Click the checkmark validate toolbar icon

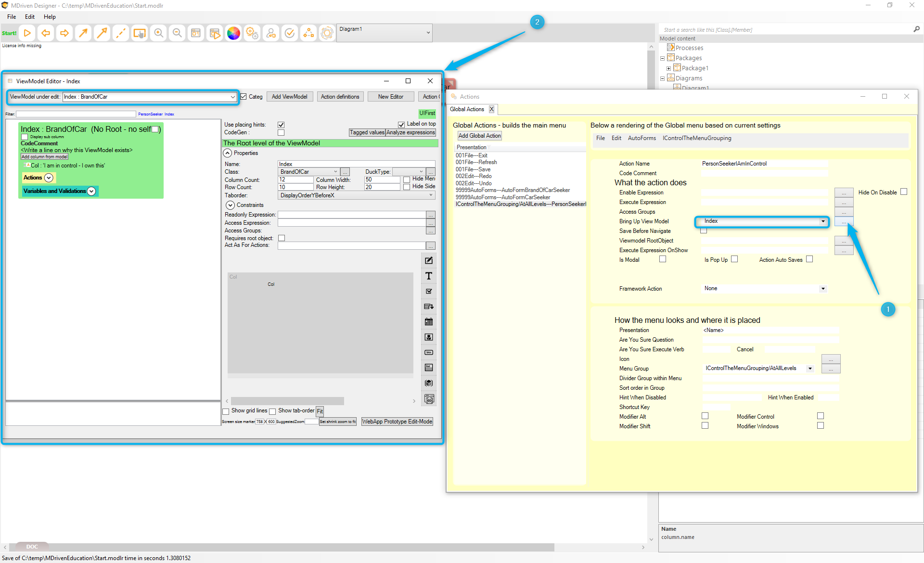(x=290, y=33)
